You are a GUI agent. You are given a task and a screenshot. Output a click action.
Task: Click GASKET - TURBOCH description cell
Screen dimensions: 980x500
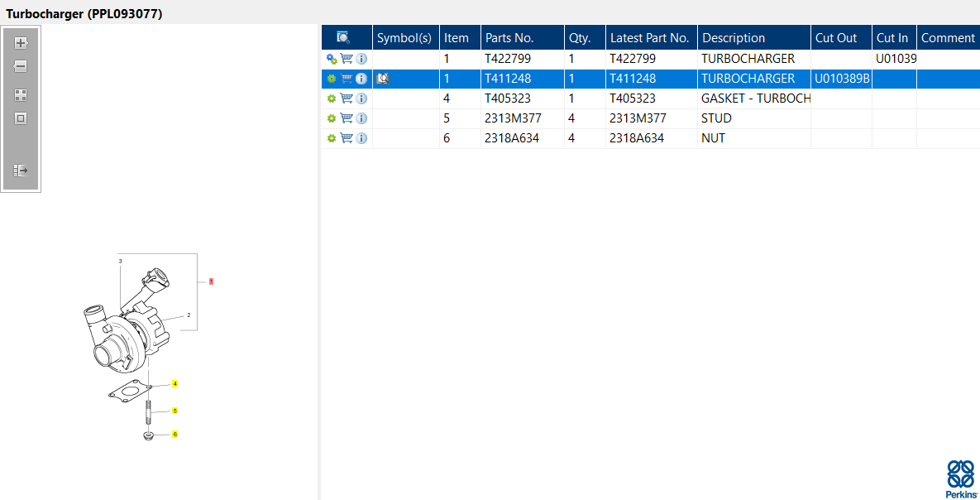coord(753,99)
